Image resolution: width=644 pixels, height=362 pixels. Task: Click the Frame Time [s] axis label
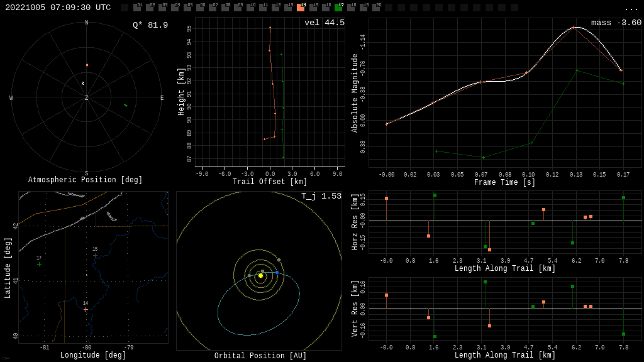pyautogui.click(x=505, y=182)
